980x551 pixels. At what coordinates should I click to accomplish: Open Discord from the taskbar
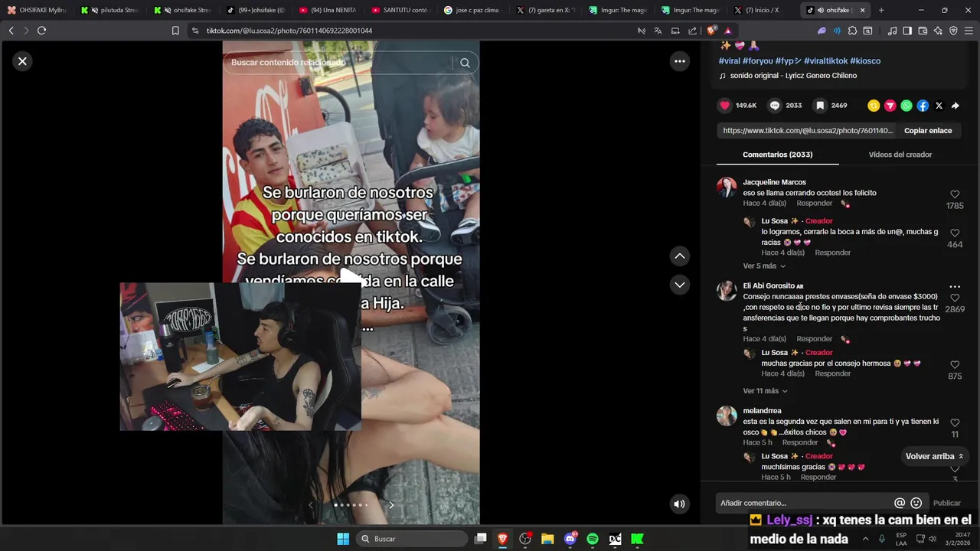[x=570, y=539]
